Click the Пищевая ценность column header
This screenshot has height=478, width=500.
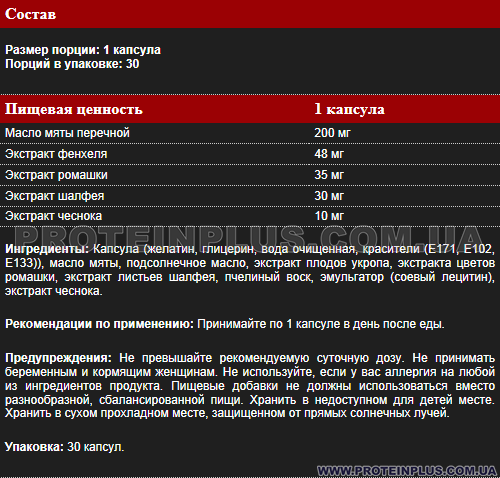[74, 109]
